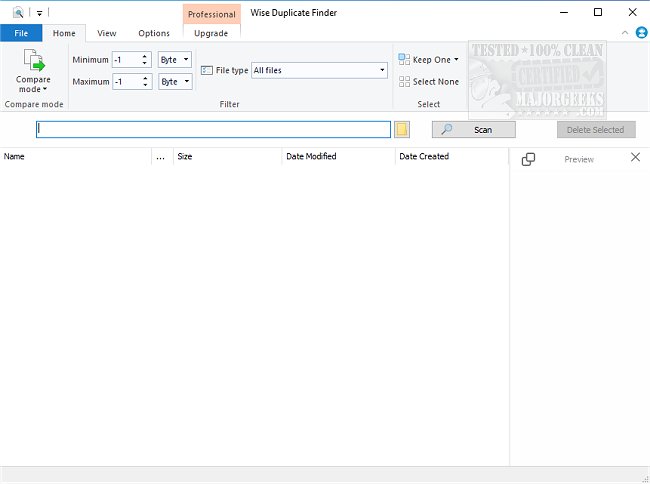650x484 pixels.
Task: Click the app logo in the title bar
Action: [19, 12]
